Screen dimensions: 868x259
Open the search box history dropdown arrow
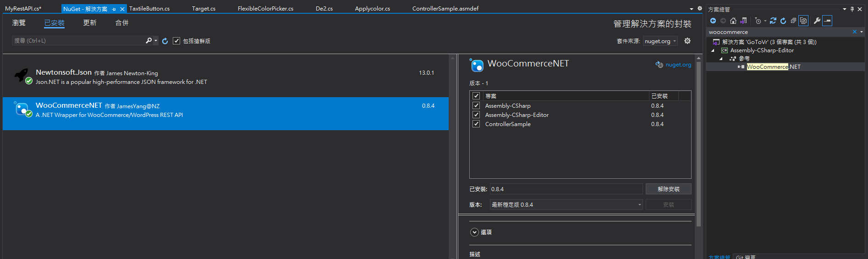pyautogui.click(x=156, y=41)
